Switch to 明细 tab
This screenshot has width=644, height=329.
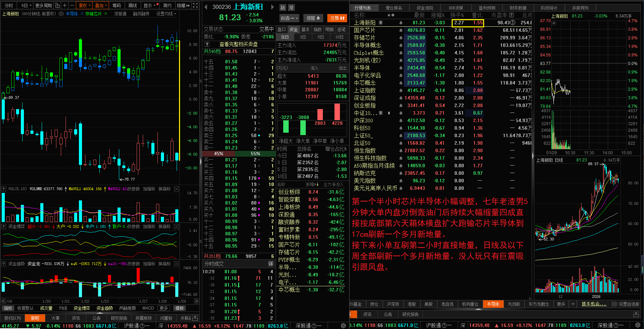pyautogui.click(x=329, y=30)
